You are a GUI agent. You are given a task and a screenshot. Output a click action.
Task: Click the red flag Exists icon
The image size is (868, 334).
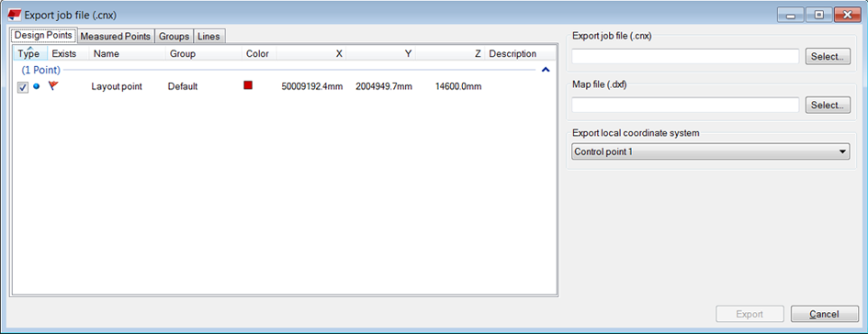point(53,85)
